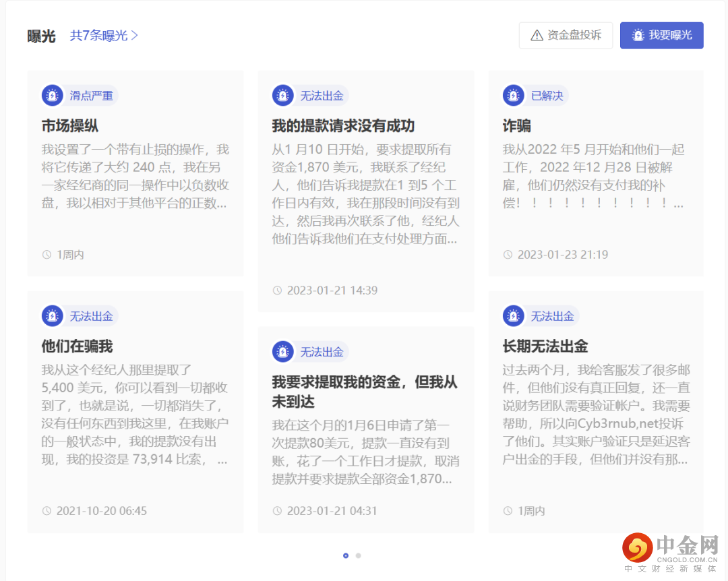Open the 诈骗 post title
Viewport: 728px width, 581px height.
tap(517, 125)
